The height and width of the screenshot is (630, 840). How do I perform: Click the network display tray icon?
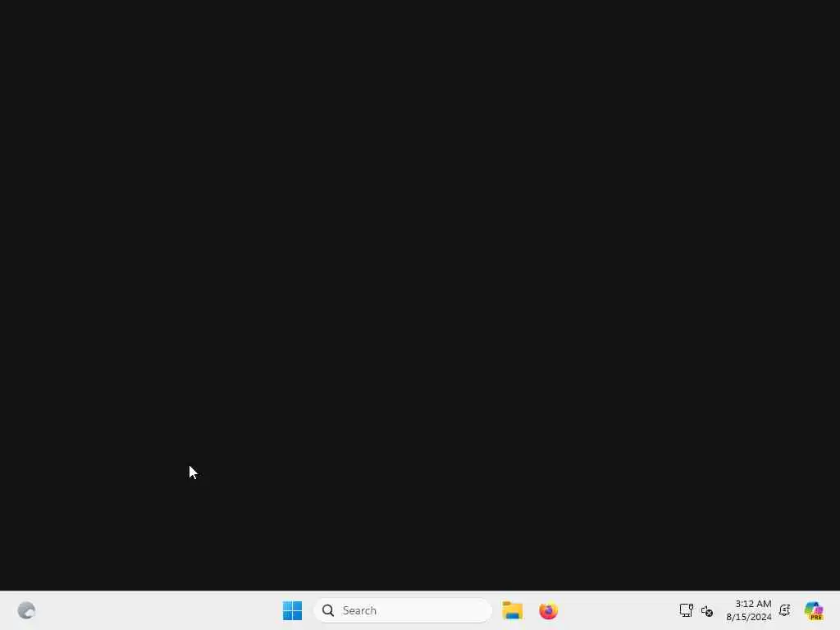coord(687,610)
